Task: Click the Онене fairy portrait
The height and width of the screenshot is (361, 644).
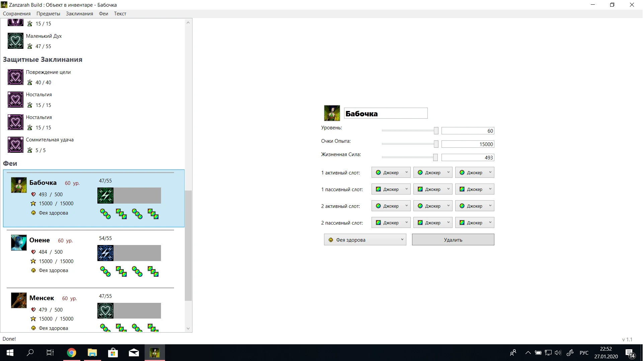Action: pyautogui.click(x=19, y=243)
